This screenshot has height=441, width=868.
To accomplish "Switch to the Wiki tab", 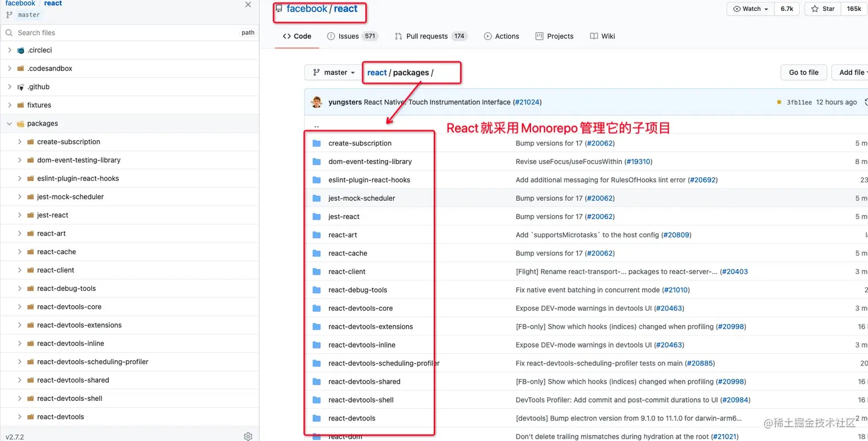I will tap(602, 36).
